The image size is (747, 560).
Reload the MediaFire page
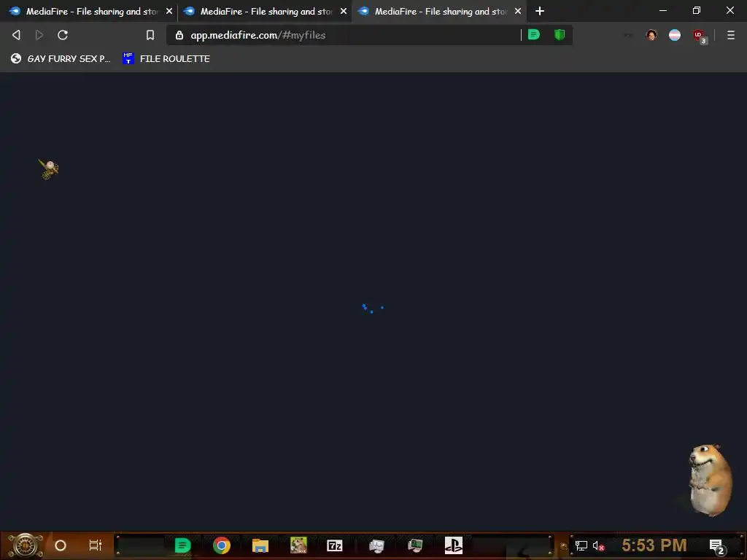coord(63,35)
